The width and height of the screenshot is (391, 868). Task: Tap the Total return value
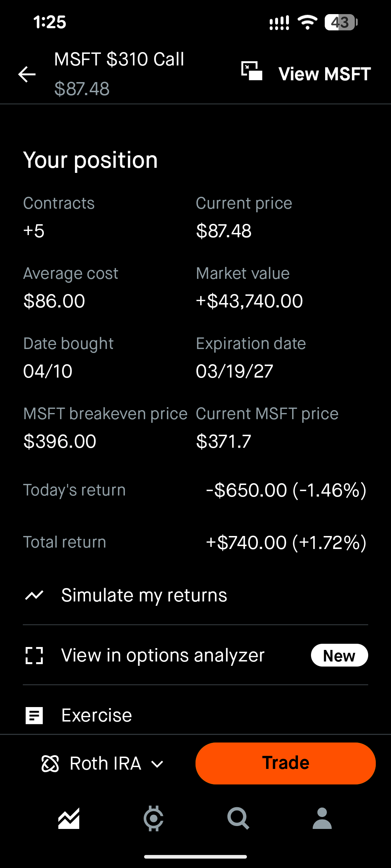[x=286, y=542]
